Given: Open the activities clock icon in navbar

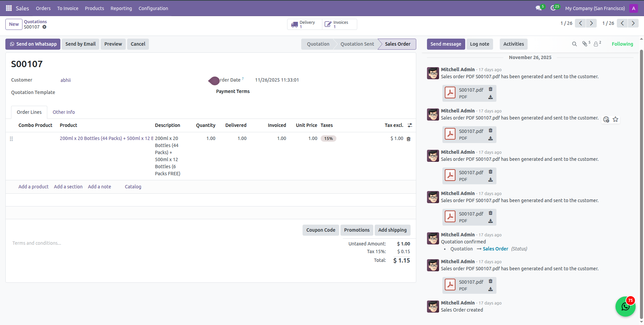Looking at the screenshot, I should point(553,8).
